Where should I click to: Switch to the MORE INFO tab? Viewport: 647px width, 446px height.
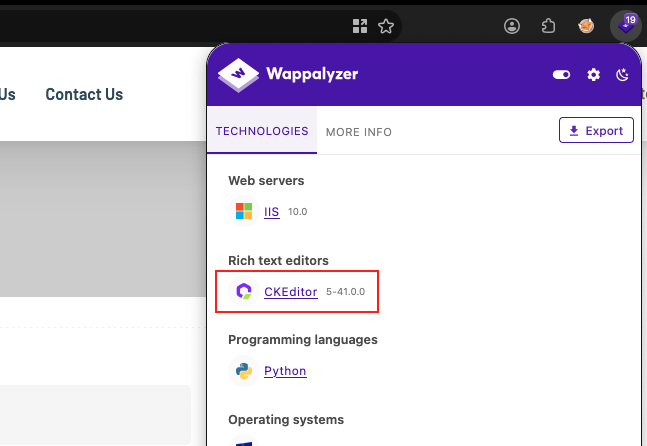tap(359, 132)
